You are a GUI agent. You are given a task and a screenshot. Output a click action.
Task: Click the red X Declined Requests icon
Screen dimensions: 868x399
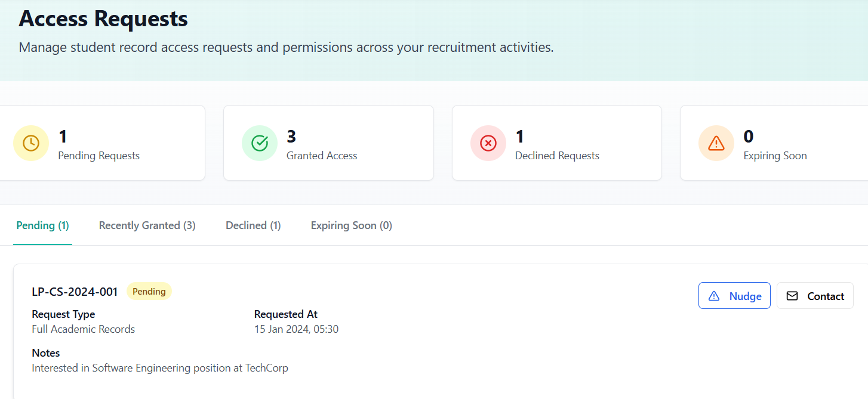point(488,143)
